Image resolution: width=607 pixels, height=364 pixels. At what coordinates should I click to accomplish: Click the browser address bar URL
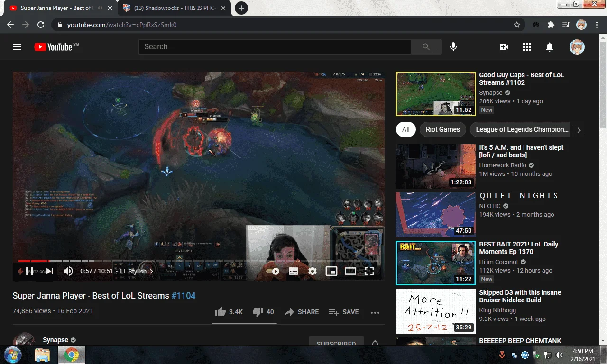pos(122,25)
